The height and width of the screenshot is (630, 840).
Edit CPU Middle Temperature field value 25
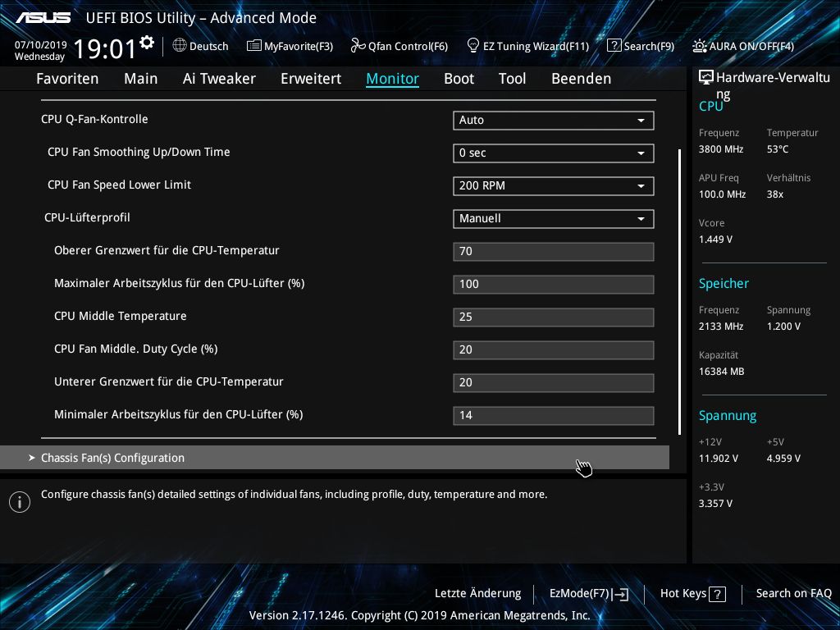click(x=554, y=317)
